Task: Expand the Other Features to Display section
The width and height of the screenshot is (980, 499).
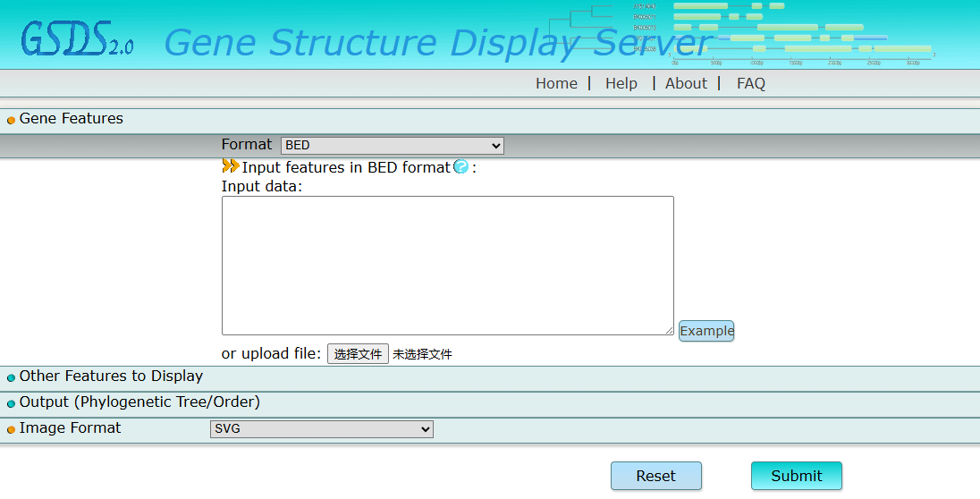Action: tap(111, 376)
